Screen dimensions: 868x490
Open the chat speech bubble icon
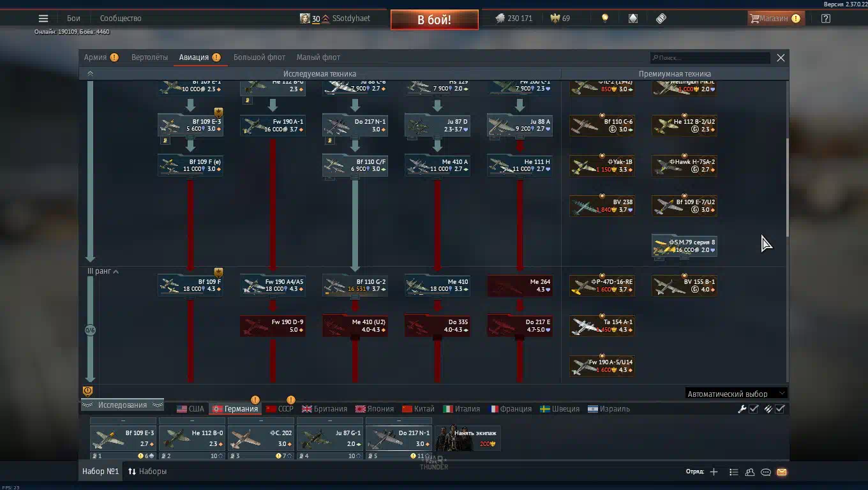766,472
